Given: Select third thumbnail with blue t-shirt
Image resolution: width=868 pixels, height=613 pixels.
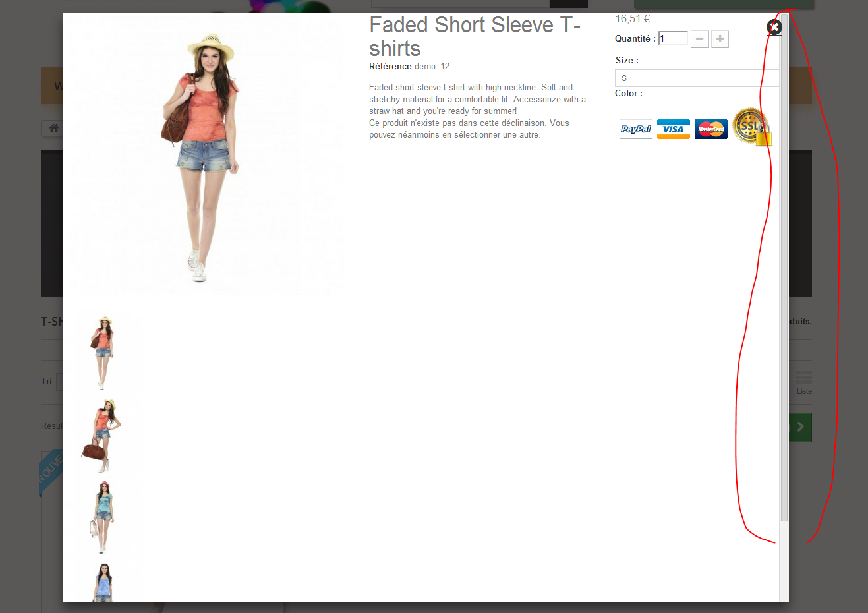Looking at the screenshot, I should 103,518.
